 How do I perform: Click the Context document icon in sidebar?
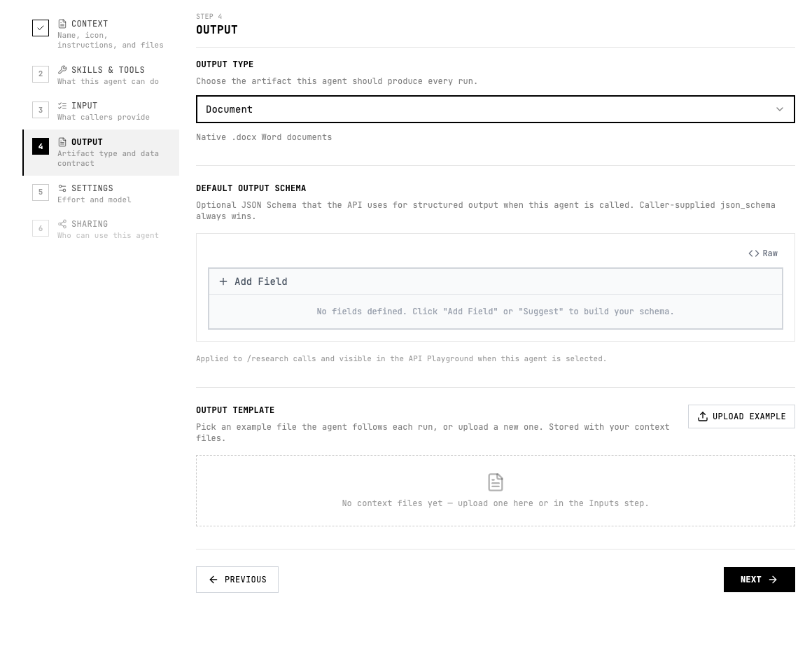tap(62, 24)
